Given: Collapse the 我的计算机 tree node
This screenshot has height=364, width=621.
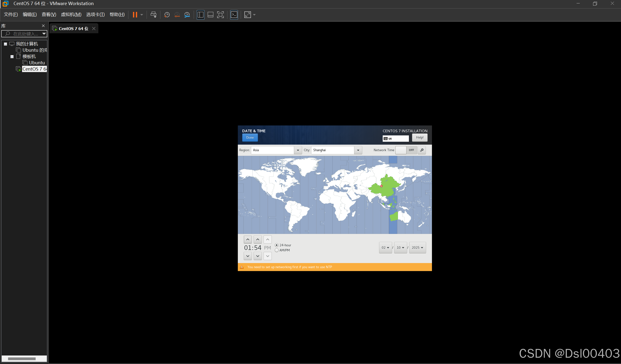Looking at the screenshot, I should coord(5,44).
